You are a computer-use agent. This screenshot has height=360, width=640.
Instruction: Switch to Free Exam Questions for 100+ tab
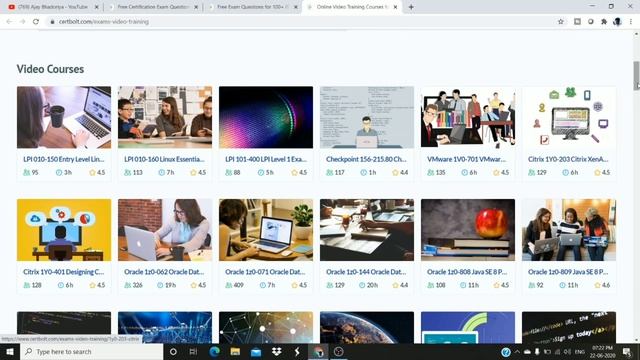click(x=253, y=7)
